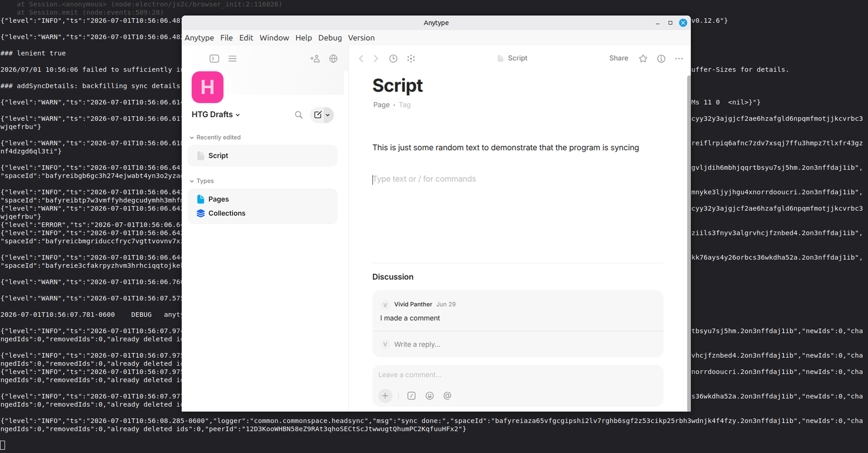Click the Share button

(619, 58)
